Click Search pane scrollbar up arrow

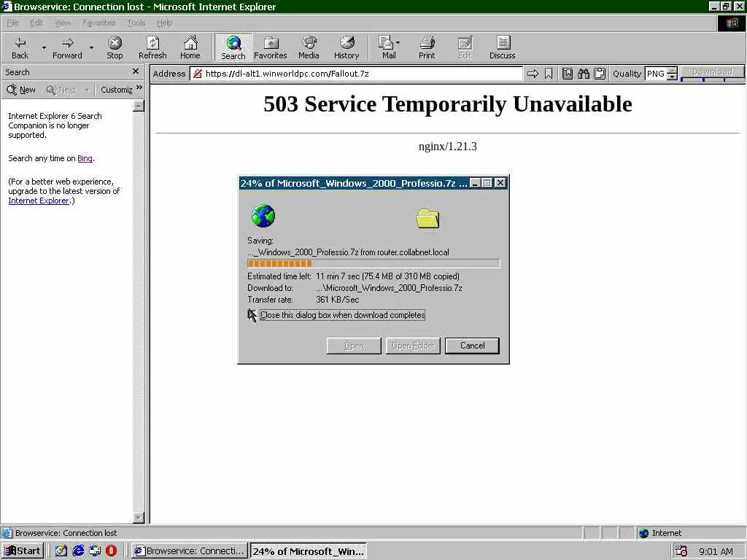pyautogui.click(x=139, y=106)
